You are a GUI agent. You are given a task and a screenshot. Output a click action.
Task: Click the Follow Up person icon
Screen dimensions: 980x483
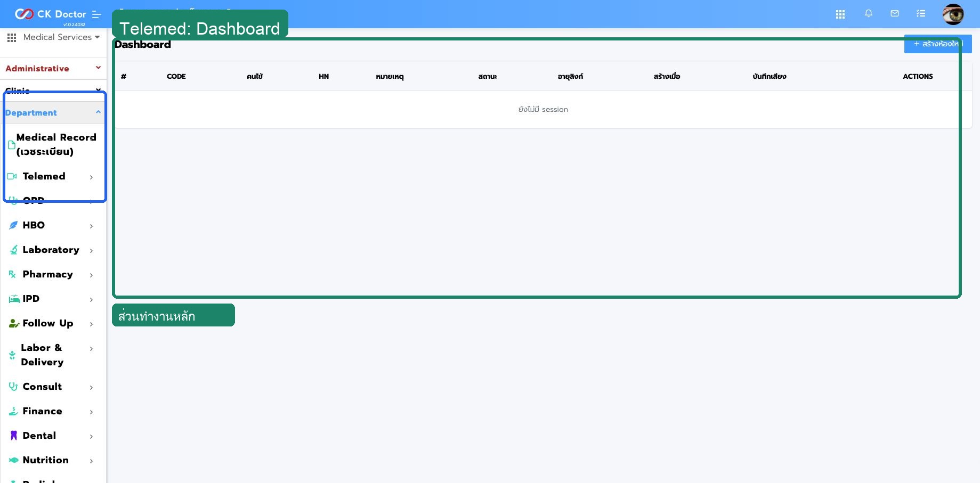pos(14,323)
